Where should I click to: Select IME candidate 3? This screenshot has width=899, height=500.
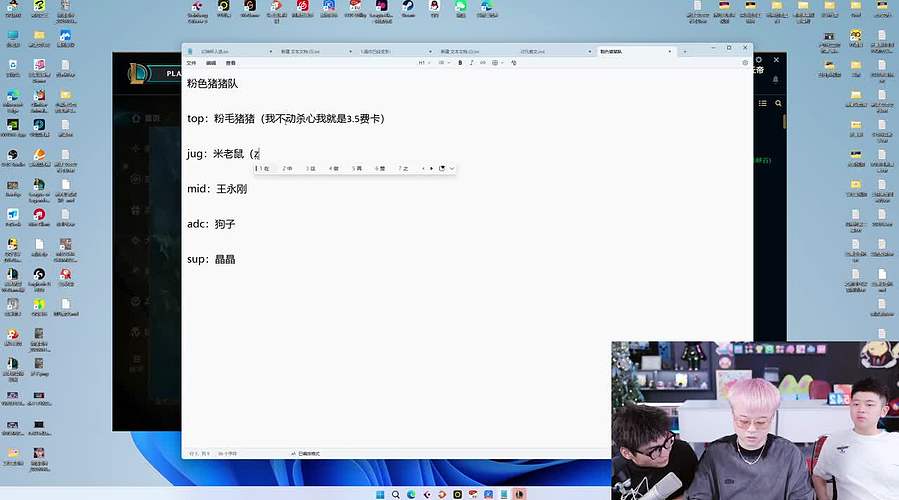[310, 169]
